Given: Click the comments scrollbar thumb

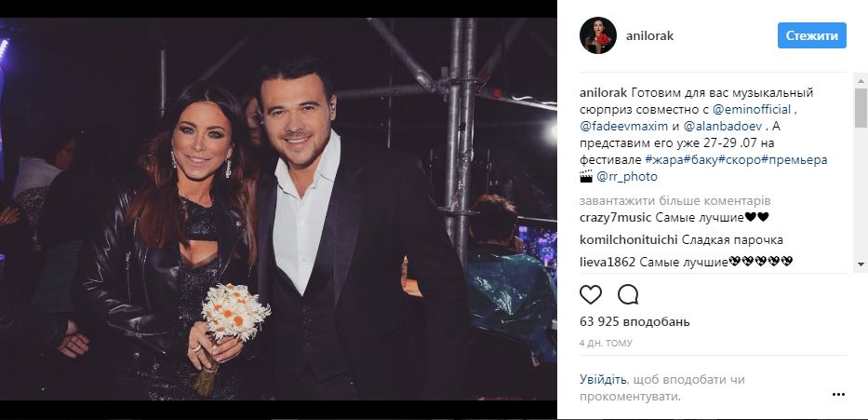Looking at the screenshot, I should [x=861, y=108].
